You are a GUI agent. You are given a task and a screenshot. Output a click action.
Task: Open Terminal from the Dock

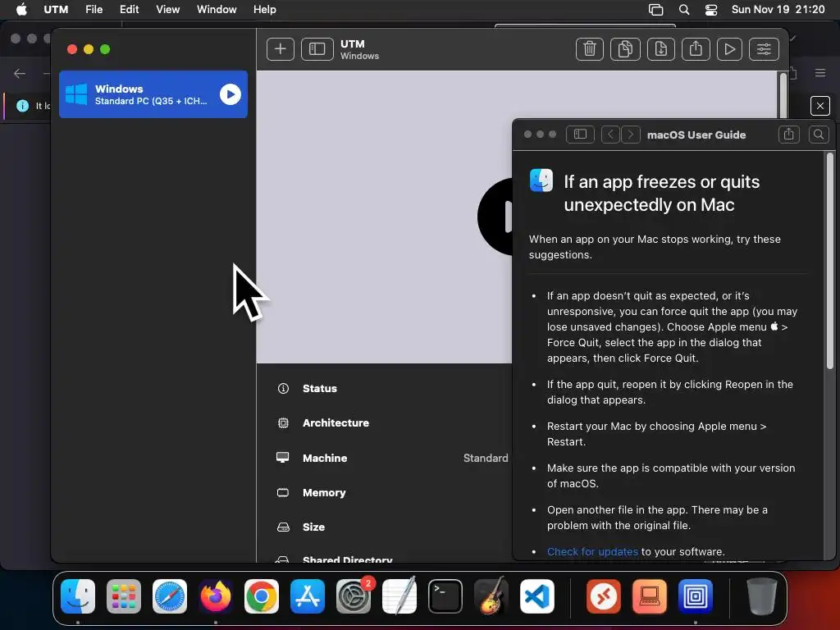445,596
